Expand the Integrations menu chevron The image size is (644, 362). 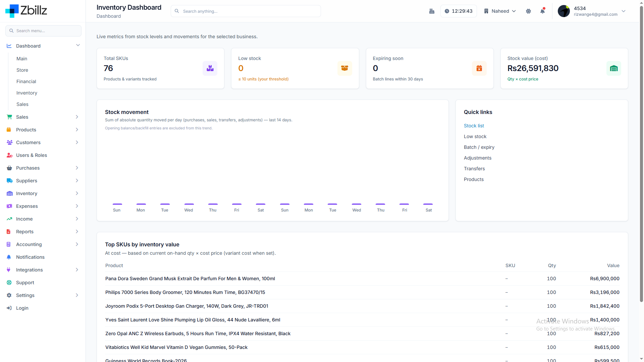point(77,270)
